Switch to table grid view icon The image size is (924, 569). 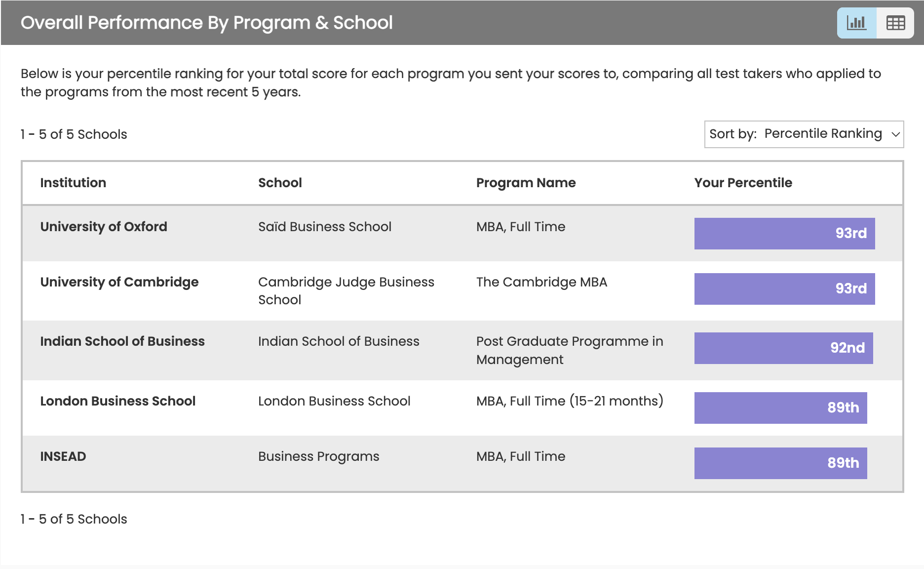point(895,23)
